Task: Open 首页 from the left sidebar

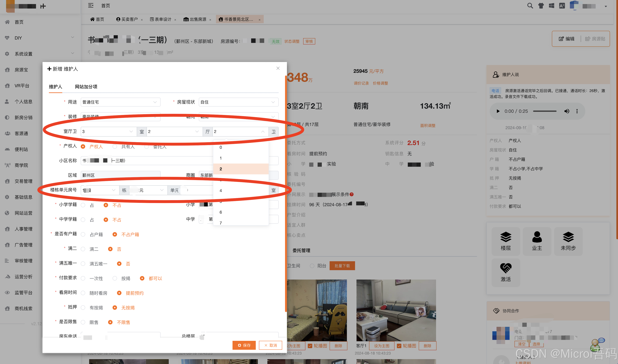Action: click(x=19, y=22)
